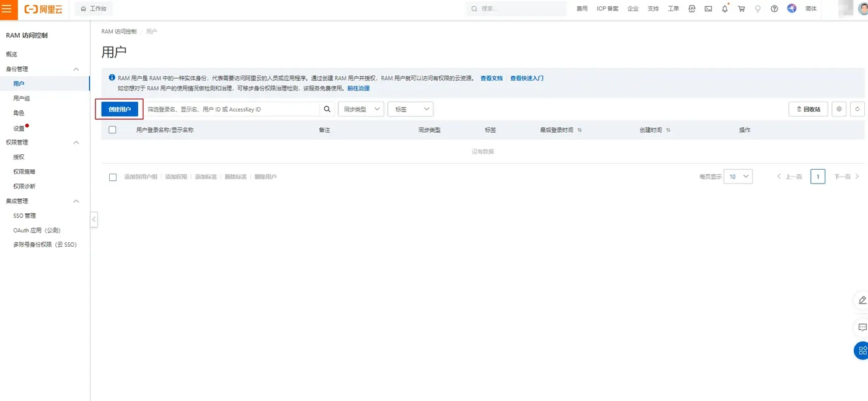Open 查看快速入门 link

pyautogui.click(x=527, y=79)
